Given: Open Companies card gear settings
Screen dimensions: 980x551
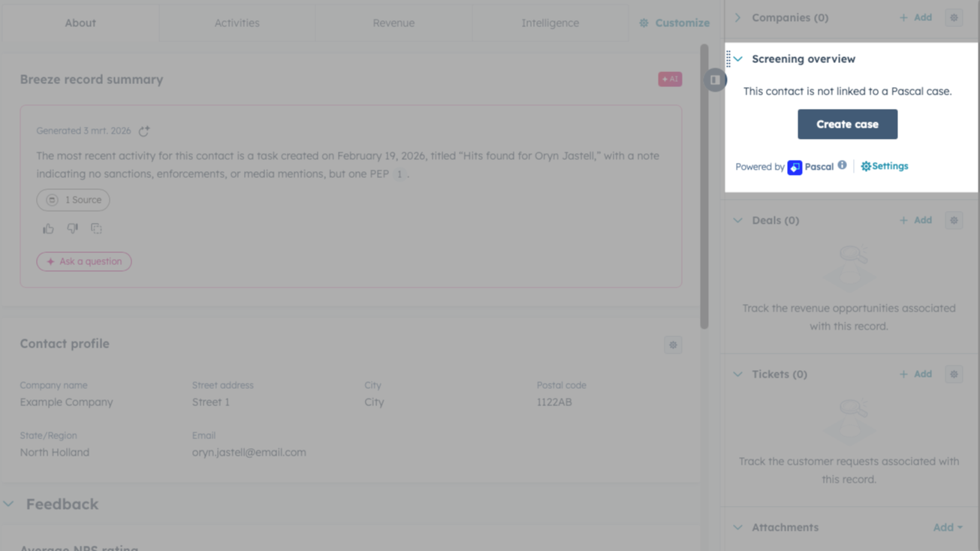Looking at the screenshot, I should click(x=954, y=17).
